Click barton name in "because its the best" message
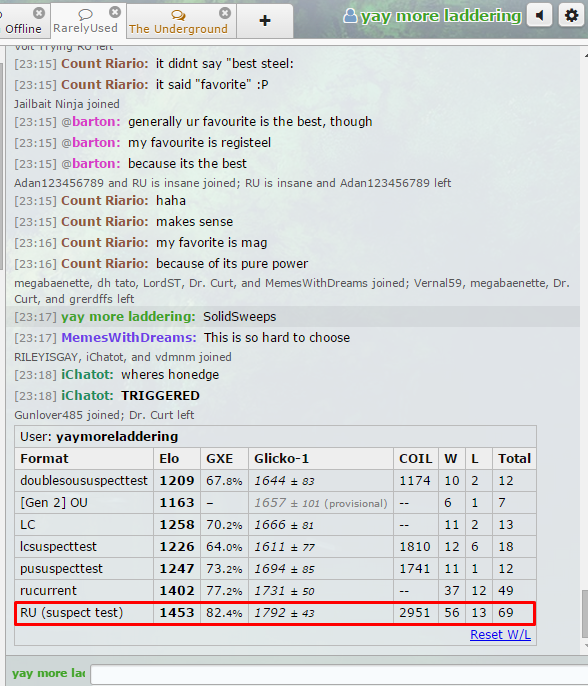The width and height of the screenshot is (588, 686). point(96,164)
